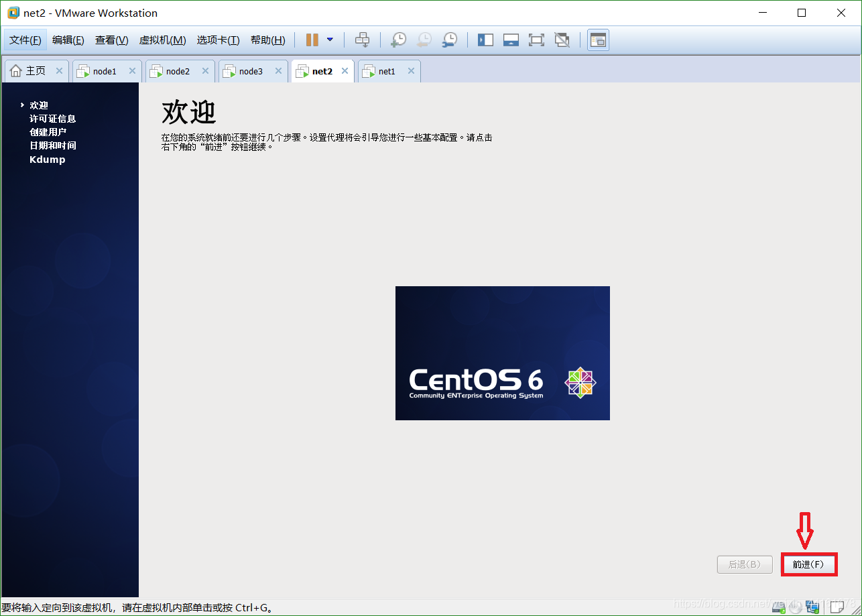The height and width of the screenshot is (616, 862).
Task: Toggle the thumbnail bar view icon
Action: [511, 40]
